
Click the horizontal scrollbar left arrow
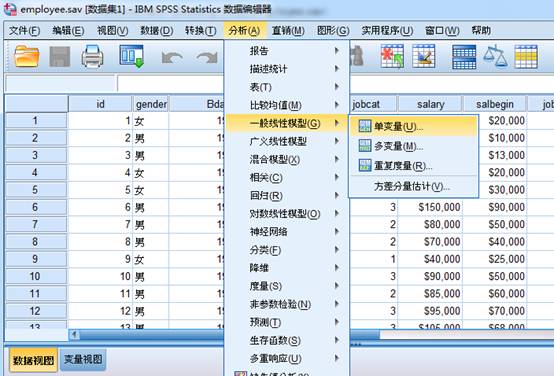(74, 334)
